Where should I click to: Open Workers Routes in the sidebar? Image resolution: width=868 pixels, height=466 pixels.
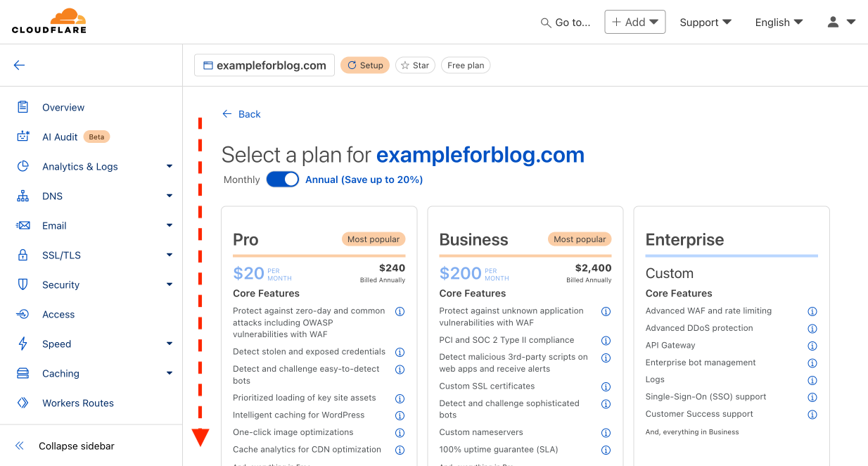[77, 403]
